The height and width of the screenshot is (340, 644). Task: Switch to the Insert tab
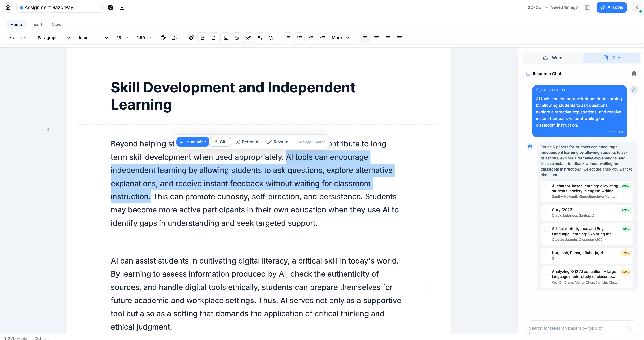(37, 24)
